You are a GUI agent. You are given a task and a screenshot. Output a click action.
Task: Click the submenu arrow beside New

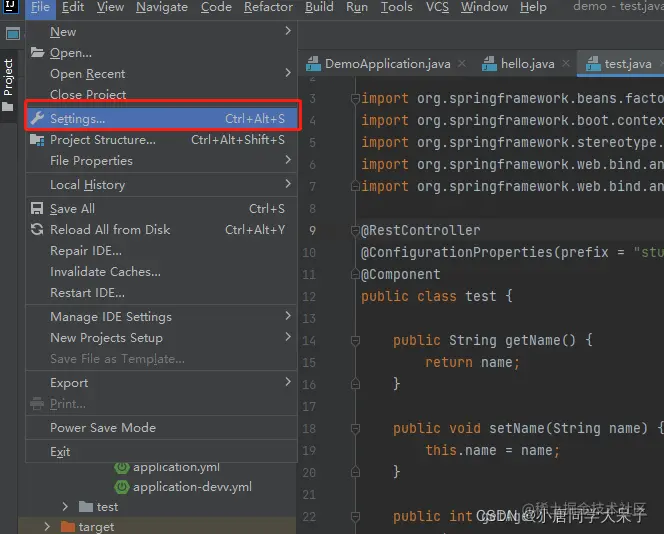[288, 31]
